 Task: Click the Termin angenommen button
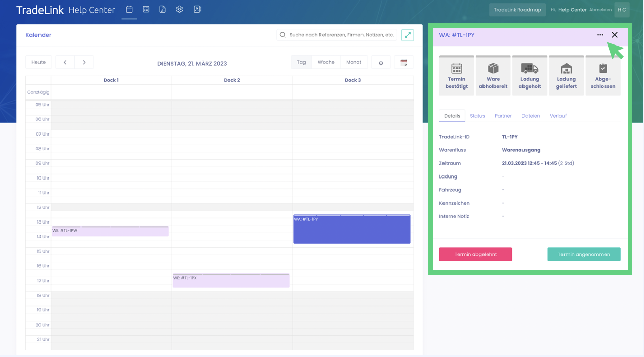pos(583,254)
